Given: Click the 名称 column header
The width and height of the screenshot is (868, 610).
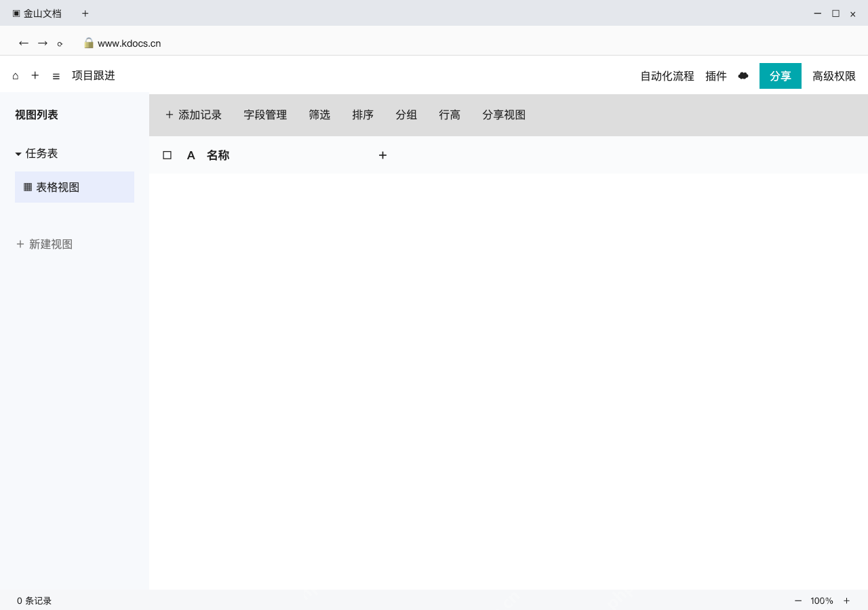Looking at the screenshot, I should point(218,155).
